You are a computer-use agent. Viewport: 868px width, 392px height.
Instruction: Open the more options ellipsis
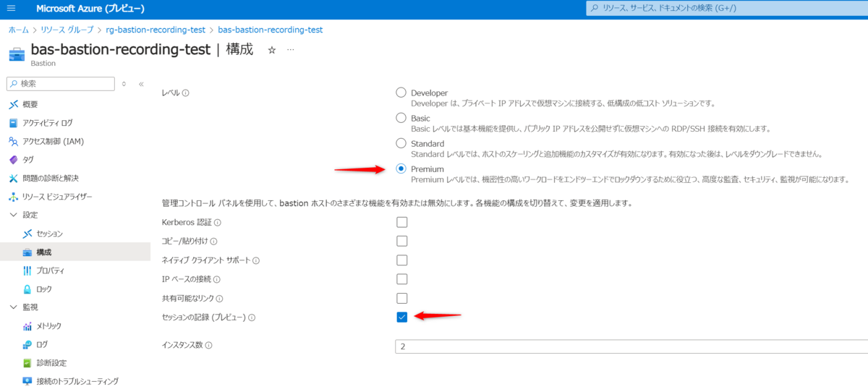(x=291, y=50)
